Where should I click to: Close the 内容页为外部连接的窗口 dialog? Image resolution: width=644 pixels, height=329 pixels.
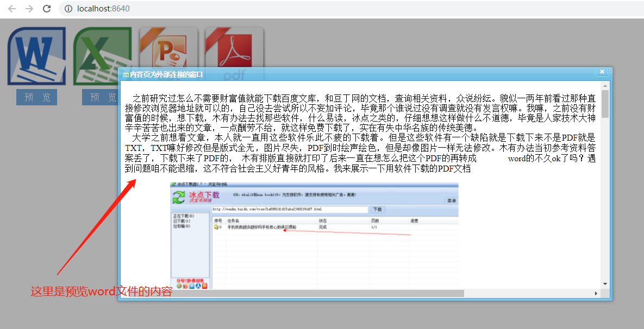click(602, 72)
